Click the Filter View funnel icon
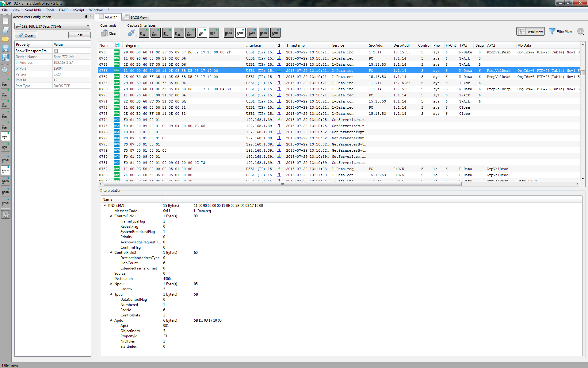Viewport: 588px width, 368px height. [552, 31]
